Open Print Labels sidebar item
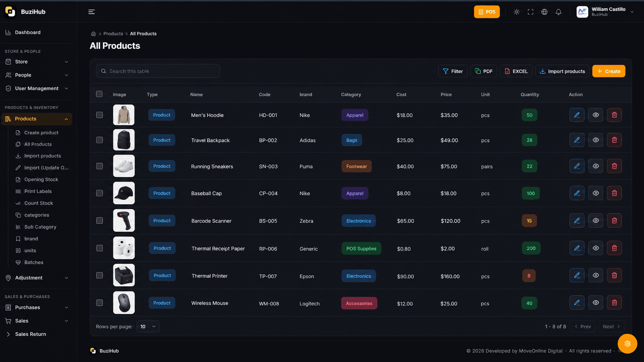This screenshot has width=644, height=362. 38,192
